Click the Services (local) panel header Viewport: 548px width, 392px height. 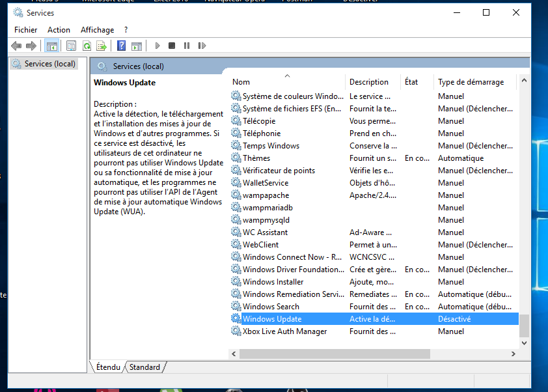pyautogui.click(x=138, y=66)
